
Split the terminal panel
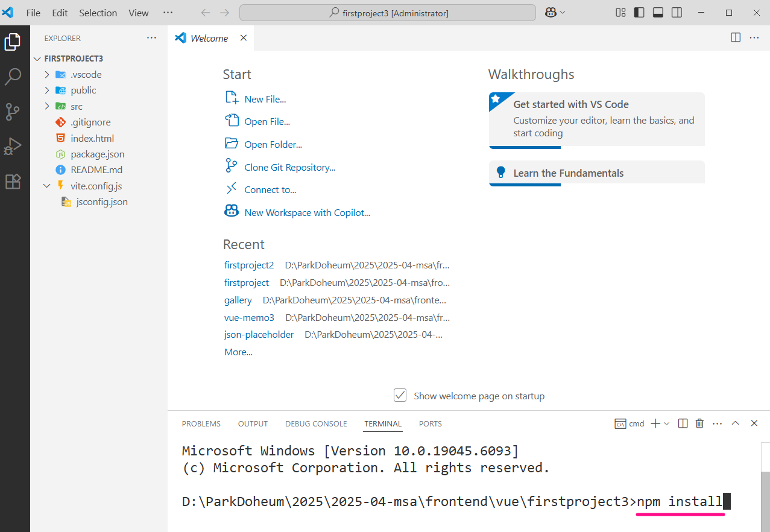pos(683,423)
